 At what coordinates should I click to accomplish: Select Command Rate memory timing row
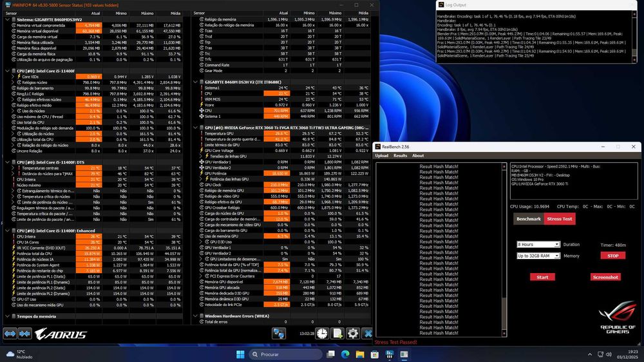point(281,65)
